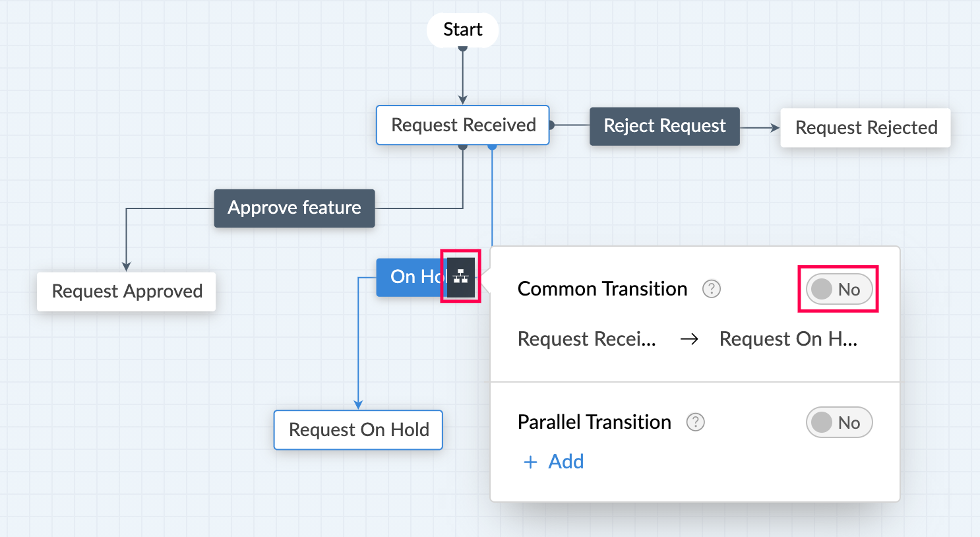The width and height of the screenshot is (980, 537).
Task: Click the Request On H... target state text
Action: [787, 339]
